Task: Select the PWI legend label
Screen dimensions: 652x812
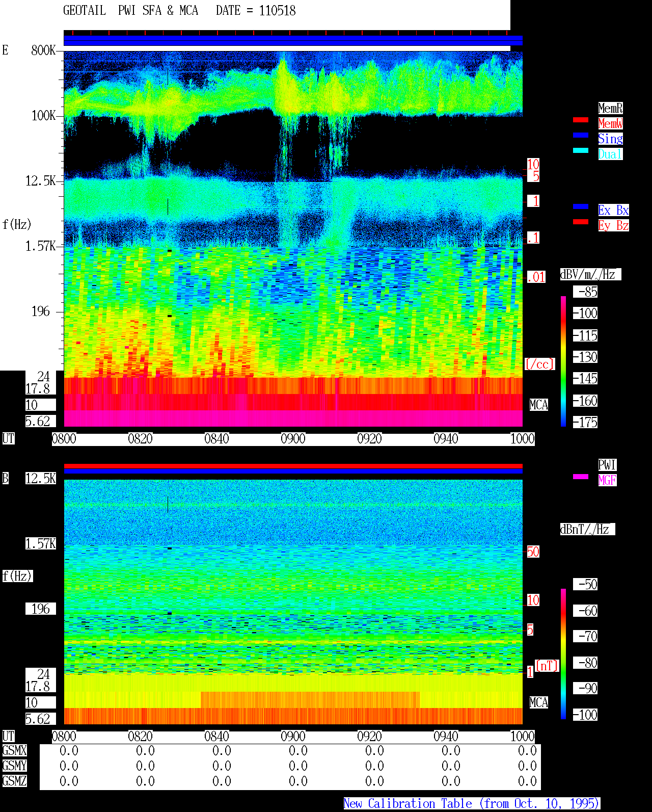Action: click(x=607, y=465)
